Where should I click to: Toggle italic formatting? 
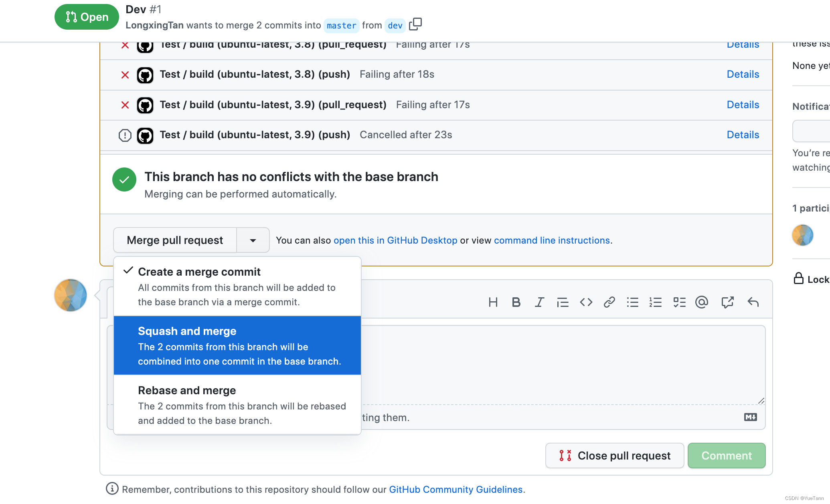point(539,302)
